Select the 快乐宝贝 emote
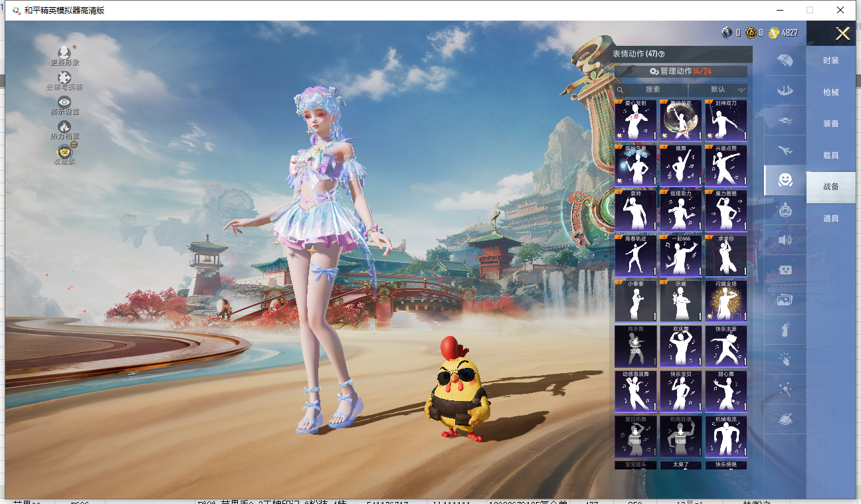This screenshot has height=504, width=861. [x=681, y=390]
